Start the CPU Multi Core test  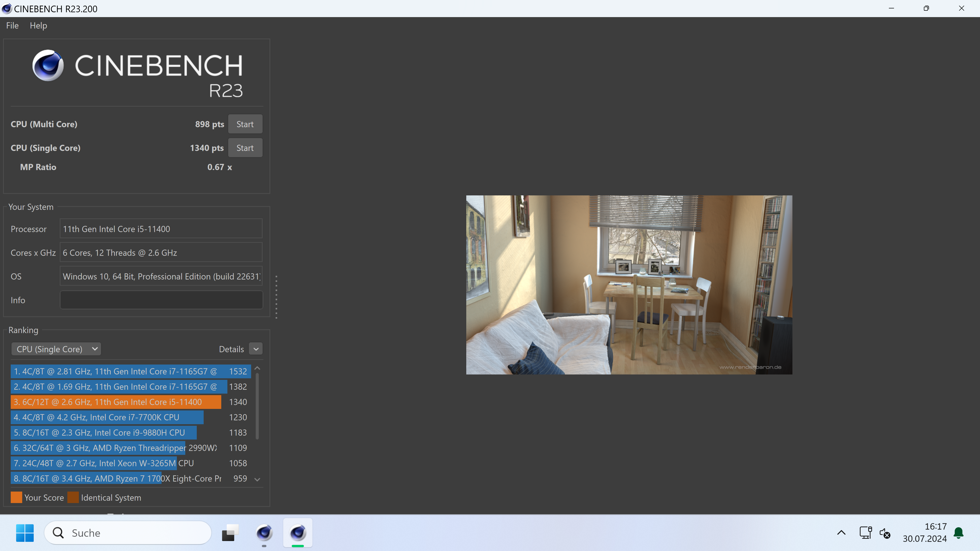click(x=245, y=124)
